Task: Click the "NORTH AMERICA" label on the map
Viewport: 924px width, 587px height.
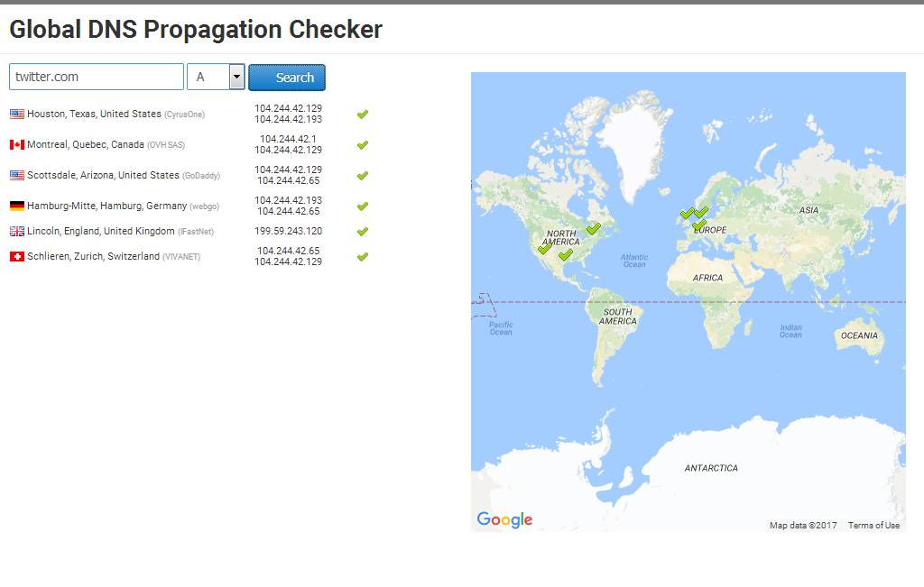Action: [561, 238]
